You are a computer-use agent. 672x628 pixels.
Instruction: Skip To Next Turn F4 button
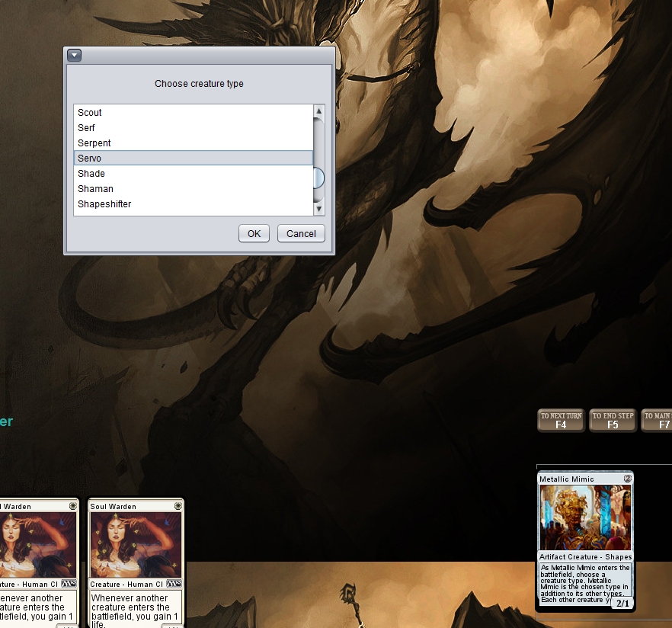pos(561,420)
